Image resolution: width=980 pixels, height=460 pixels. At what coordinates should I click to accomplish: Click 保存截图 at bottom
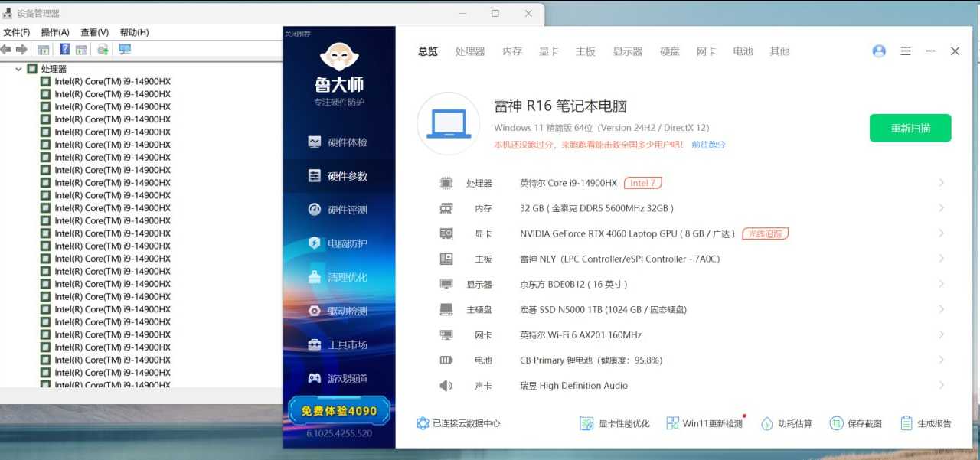[x=856, y=423]
